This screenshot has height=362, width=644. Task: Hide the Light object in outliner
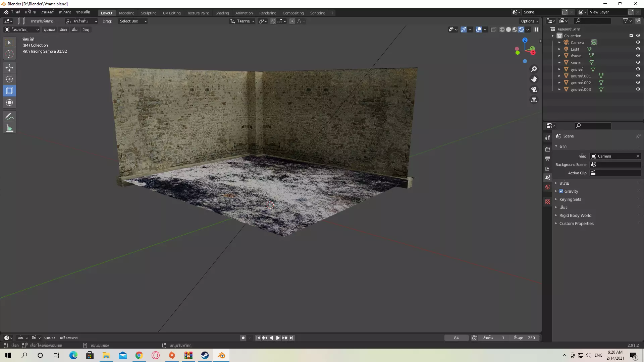click(x=638, y=49)
